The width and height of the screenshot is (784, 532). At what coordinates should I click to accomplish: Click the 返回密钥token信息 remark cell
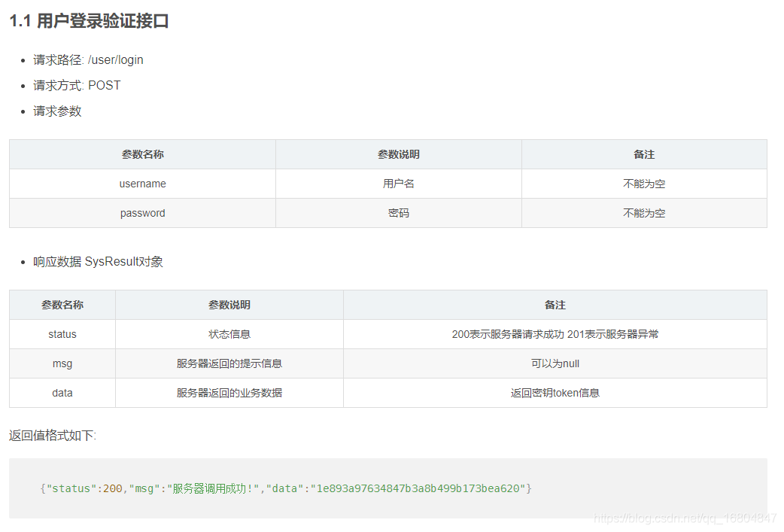click(555, 393)
